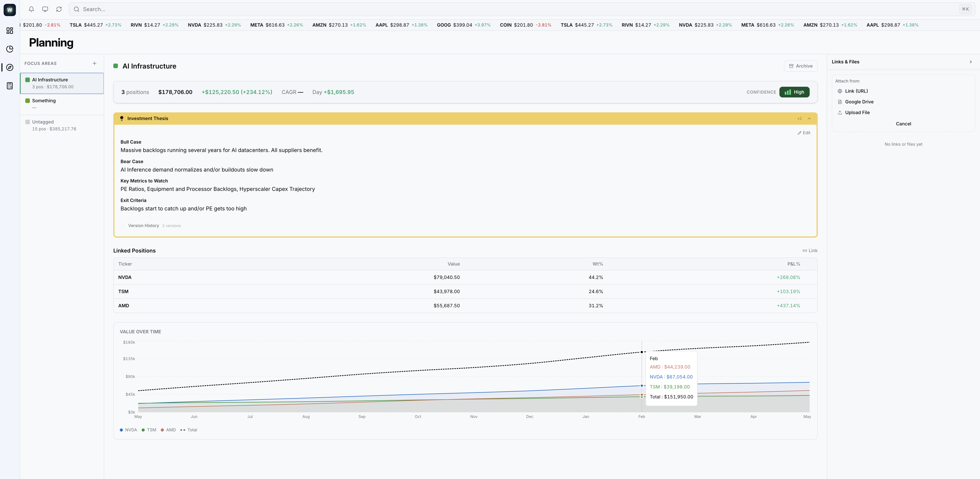Click the Untagged gray color swatch
Screen dimensions: 980x479
pyautogui.click(x=27, y=122)
